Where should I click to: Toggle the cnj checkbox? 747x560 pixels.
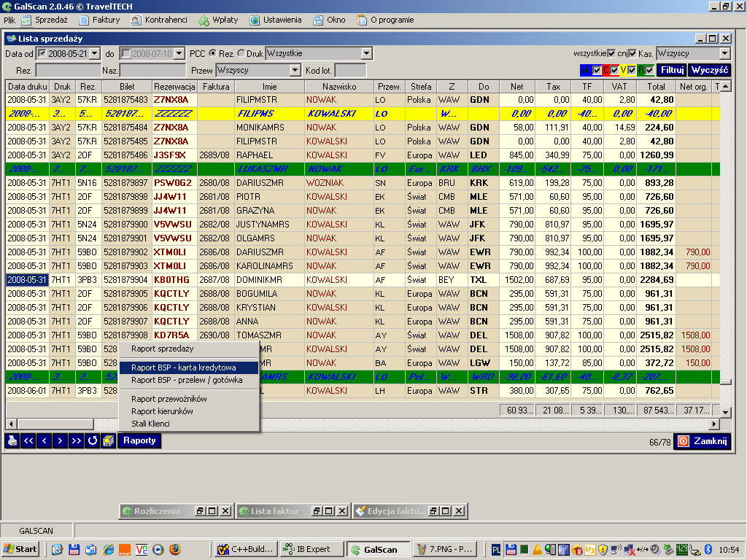tap(632, 53)
